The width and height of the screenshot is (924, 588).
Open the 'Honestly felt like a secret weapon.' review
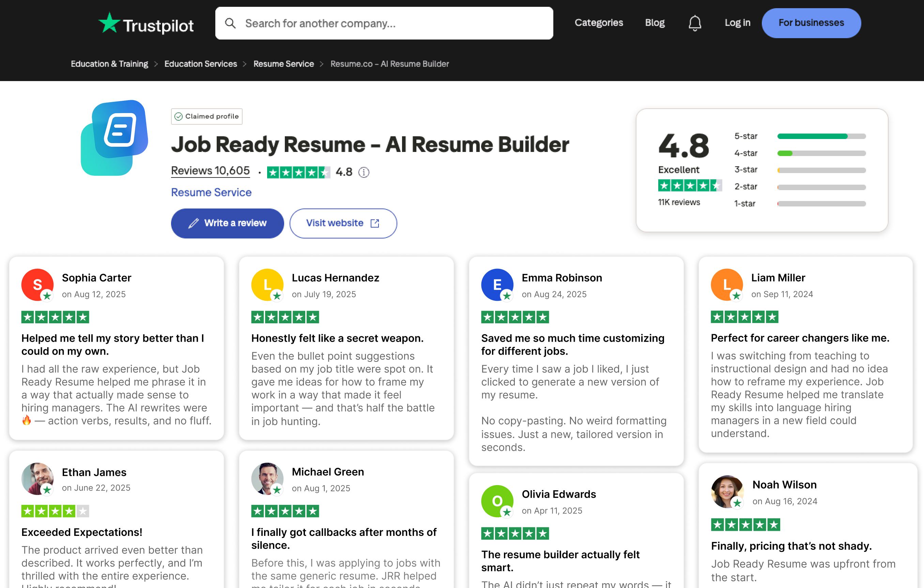click(337, 338)
